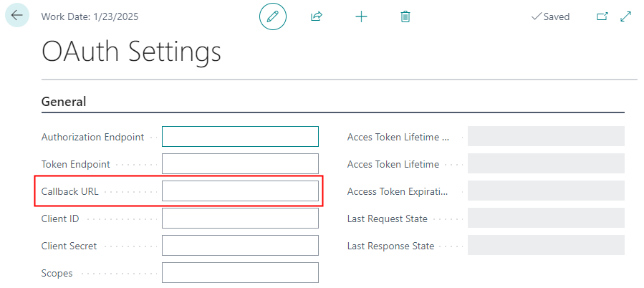Click the second Acces Token Lifetime field

coord(546,164)
